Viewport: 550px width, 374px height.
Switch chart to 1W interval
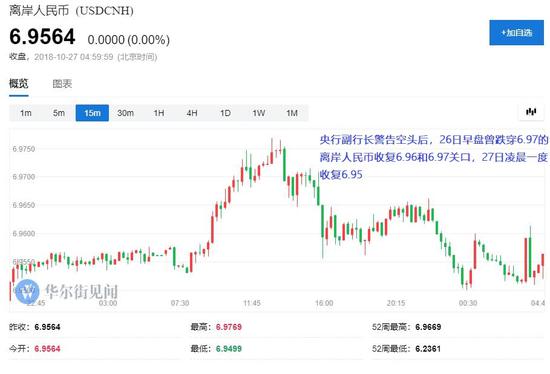pos(259,113)
